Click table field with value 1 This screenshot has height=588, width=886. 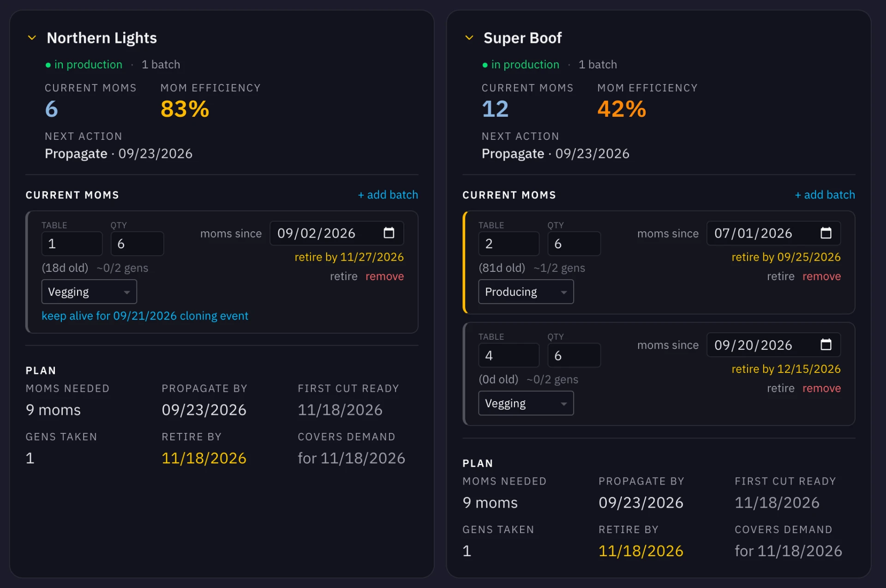click(x=72, y=244)
